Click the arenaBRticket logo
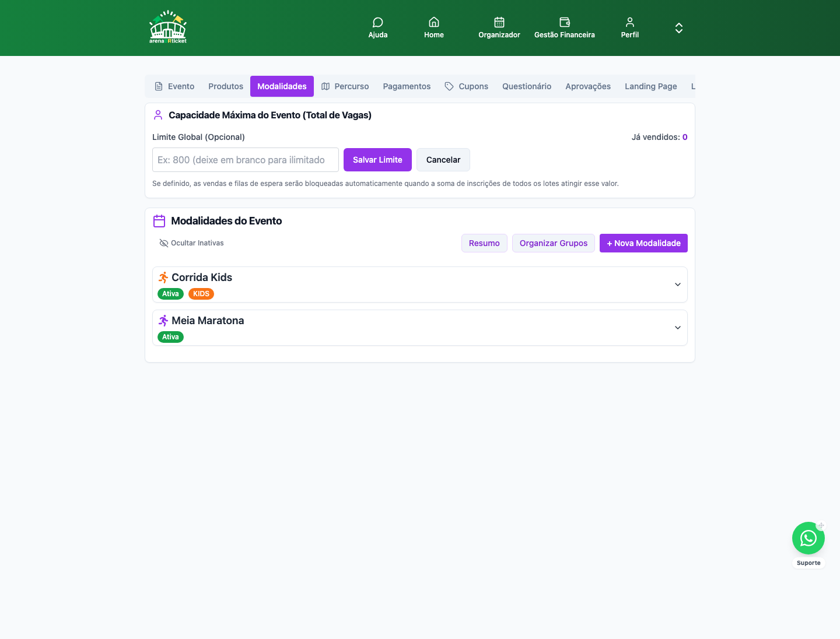 [168, 27]
